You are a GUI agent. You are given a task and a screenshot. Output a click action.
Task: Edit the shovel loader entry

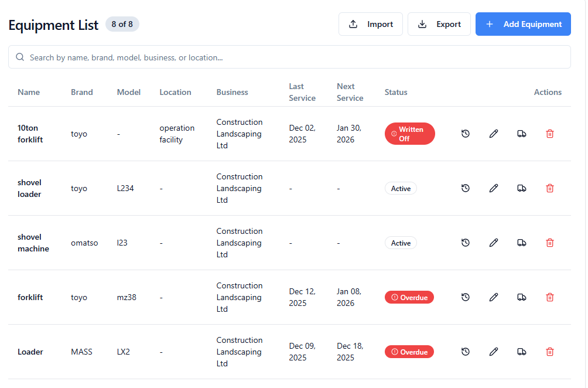click(493, 188)
